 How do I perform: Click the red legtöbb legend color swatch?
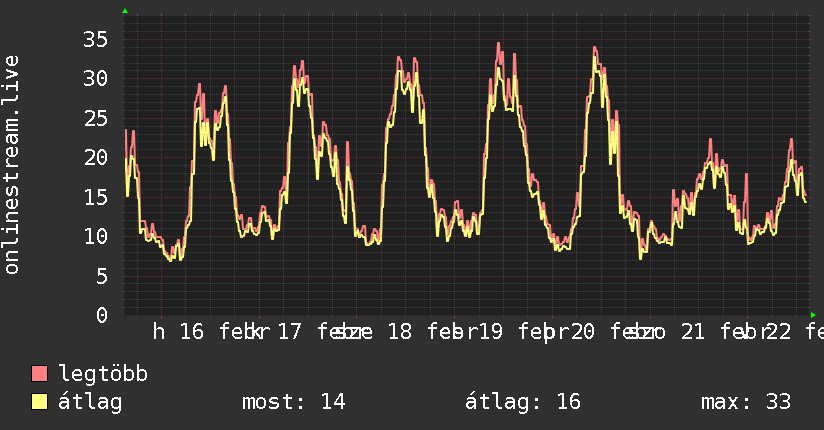tap(40, 374)
